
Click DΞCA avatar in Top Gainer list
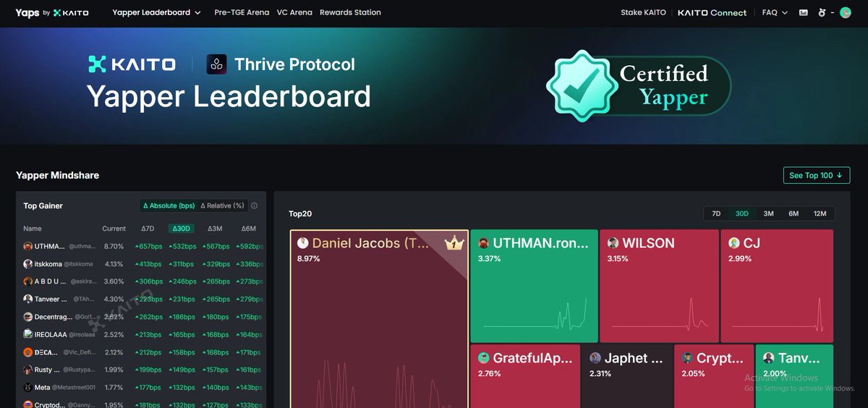tap(28, 352)
